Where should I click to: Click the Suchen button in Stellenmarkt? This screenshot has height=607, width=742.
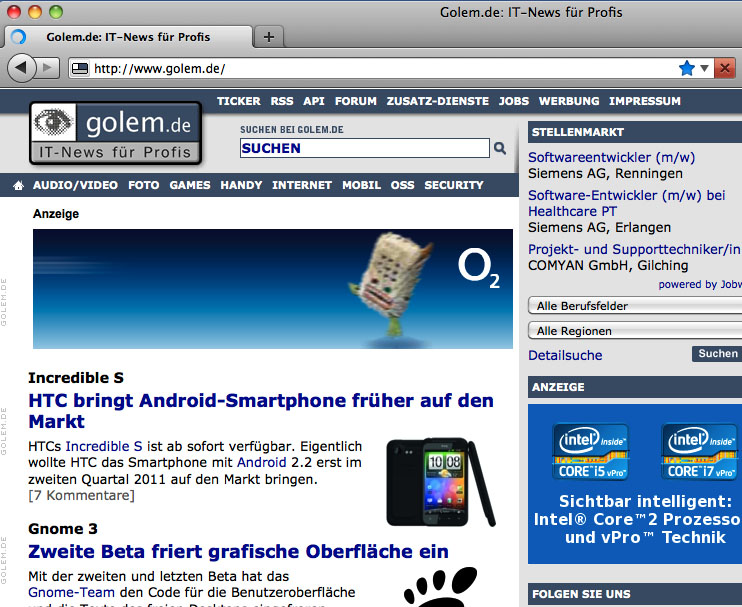[716, 354]
